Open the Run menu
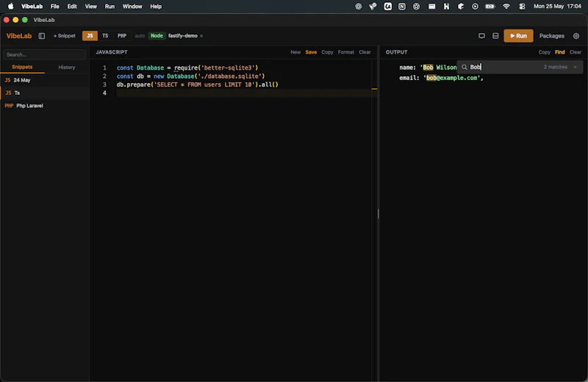588x382 pixels. [110, 7]
